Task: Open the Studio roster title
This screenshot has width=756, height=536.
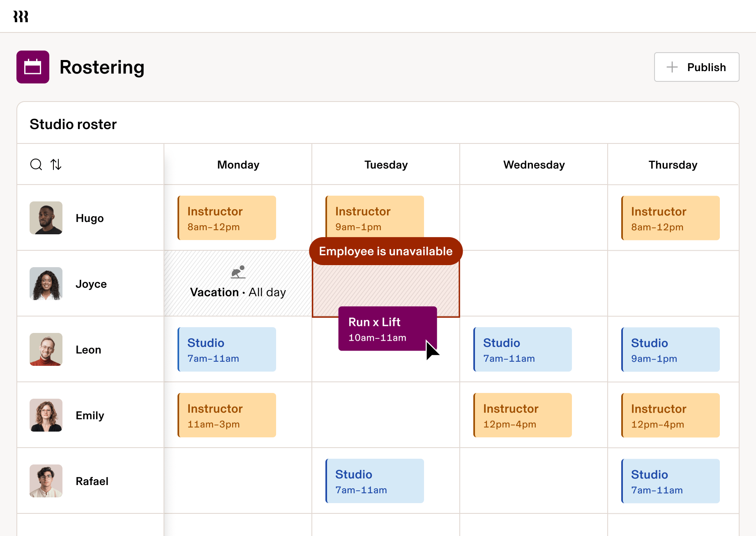Action: tap(73, 124)
